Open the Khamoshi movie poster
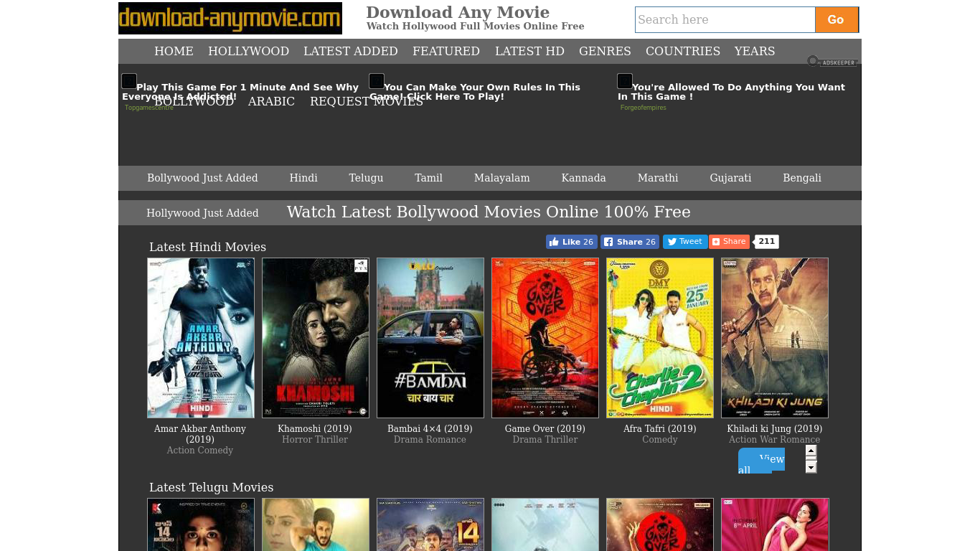 316,338
